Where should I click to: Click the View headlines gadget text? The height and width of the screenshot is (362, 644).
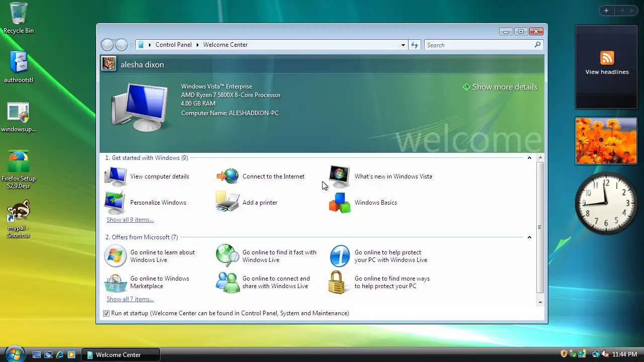tap(607, 72)
